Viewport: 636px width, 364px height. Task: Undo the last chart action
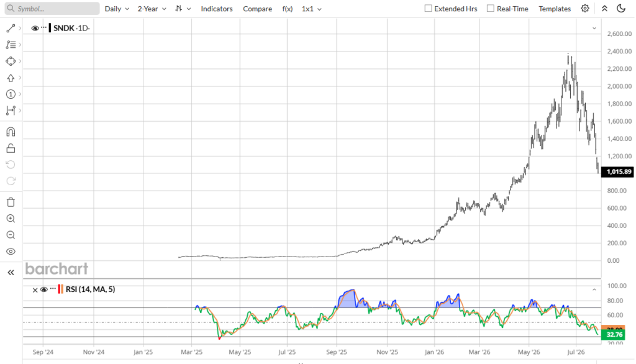tap(11, 165)
